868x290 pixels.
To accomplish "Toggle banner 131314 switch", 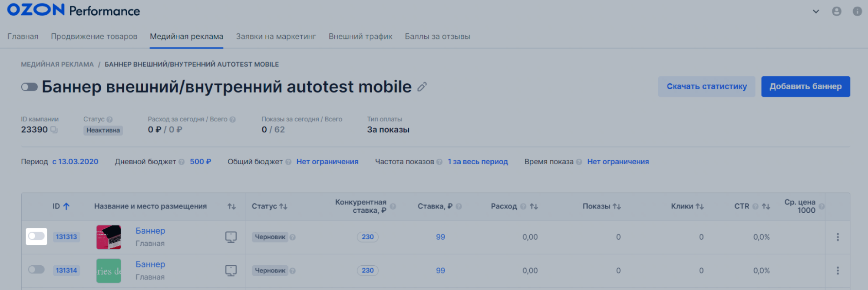I will coord(36,270).
